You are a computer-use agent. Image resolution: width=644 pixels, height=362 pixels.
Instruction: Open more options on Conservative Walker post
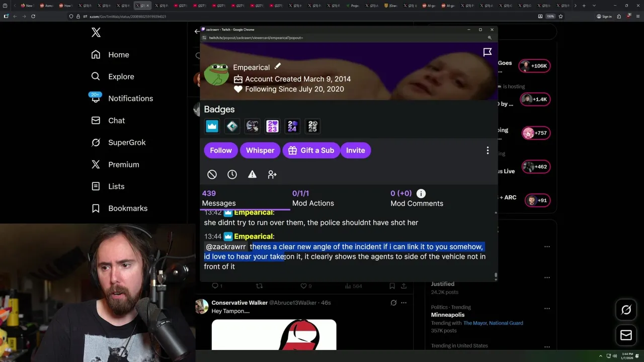point(404,303)
